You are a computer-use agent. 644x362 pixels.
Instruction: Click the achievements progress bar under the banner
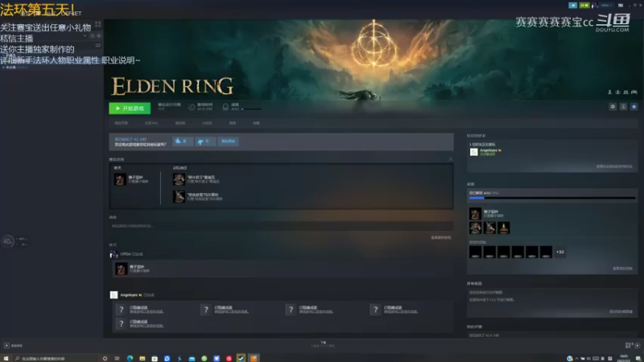coord(251,109)
